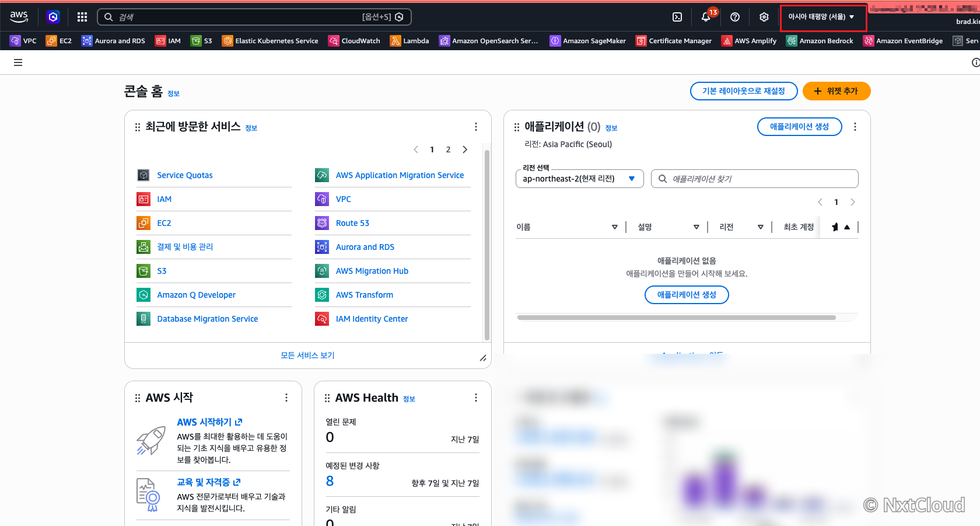Screen dimensions: 980x526
Task: Open VPC from the favorites bar
Action: tap(23, 41)
